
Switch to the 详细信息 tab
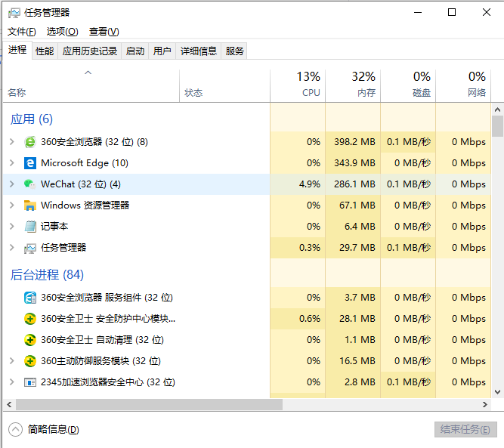[x=199, y=51]
